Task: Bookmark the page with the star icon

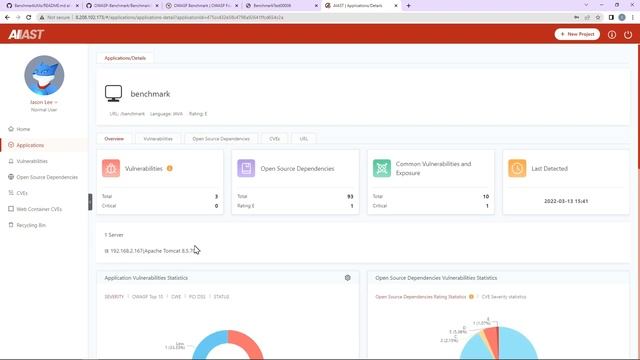Action: pos(598,18)
